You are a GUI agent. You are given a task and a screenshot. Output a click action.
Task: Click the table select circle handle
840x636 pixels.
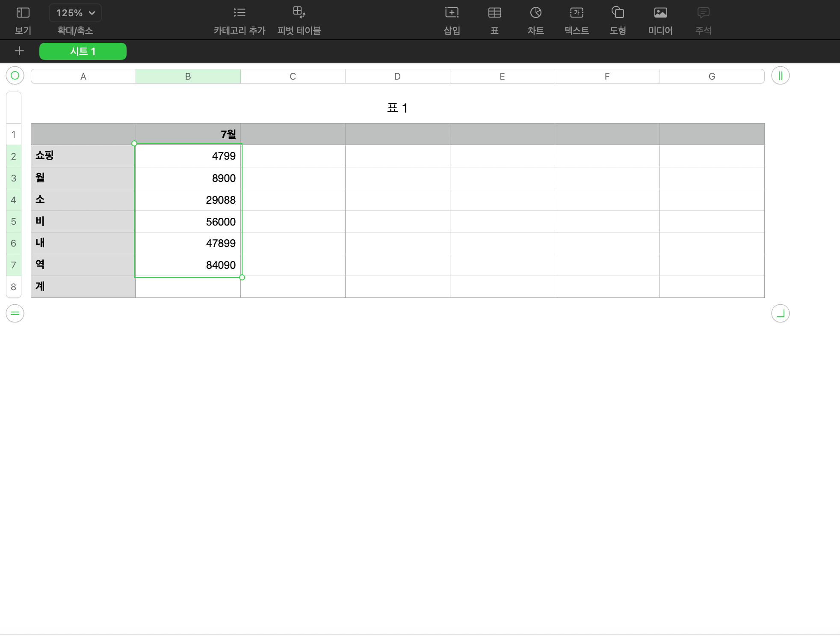tap(15, 76)
